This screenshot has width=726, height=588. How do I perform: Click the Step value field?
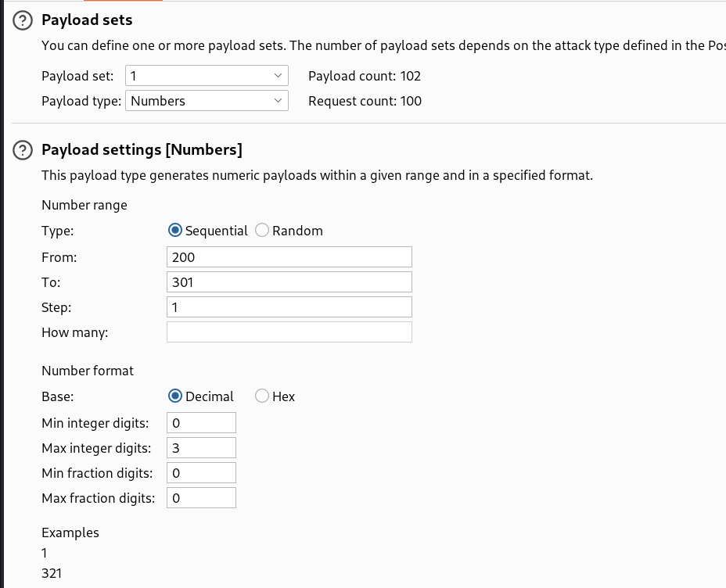[289, 307]
